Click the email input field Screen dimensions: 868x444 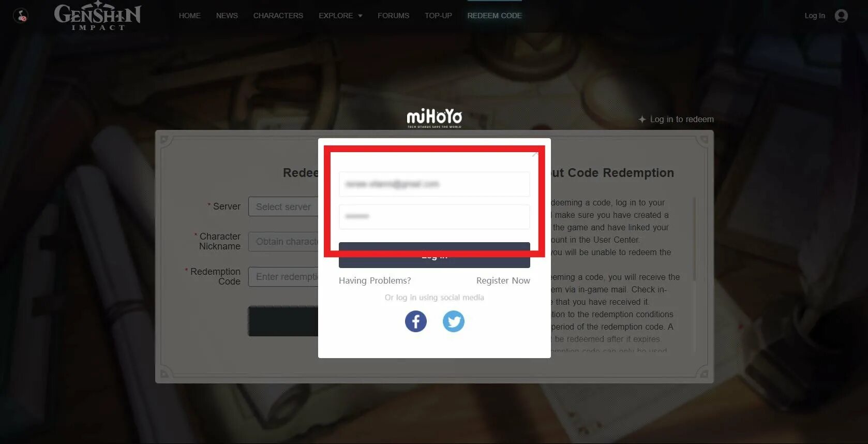[435, 184]
